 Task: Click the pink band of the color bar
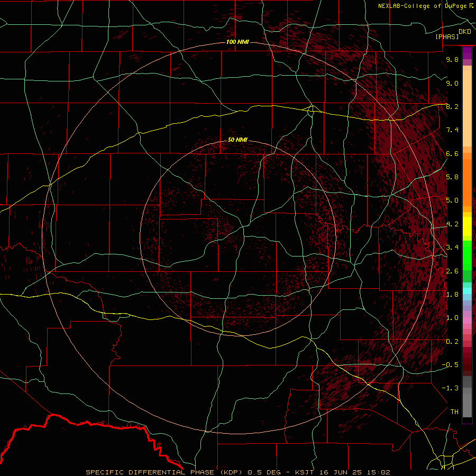click(x=467, y=321)
